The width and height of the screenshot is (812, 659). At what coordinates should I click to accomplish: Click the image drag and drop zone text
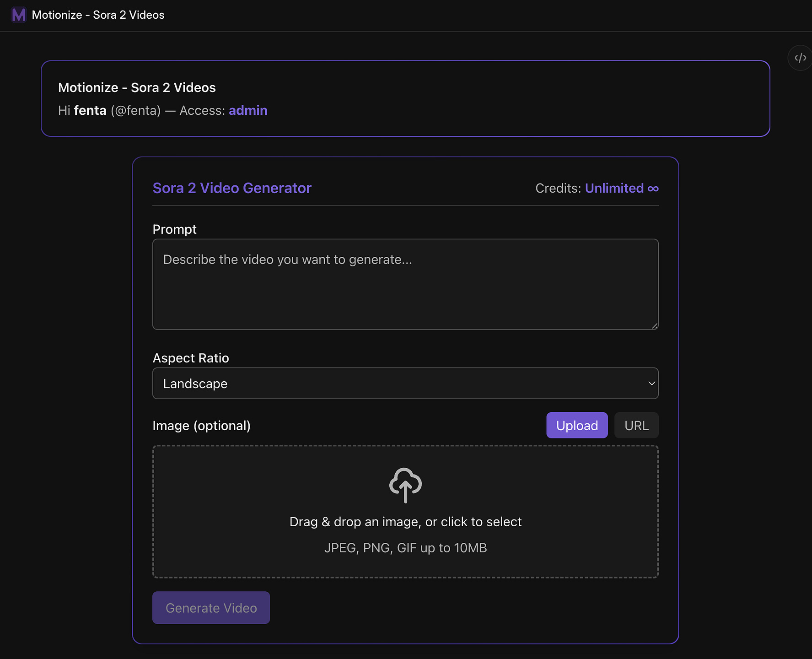click(405, 522)
